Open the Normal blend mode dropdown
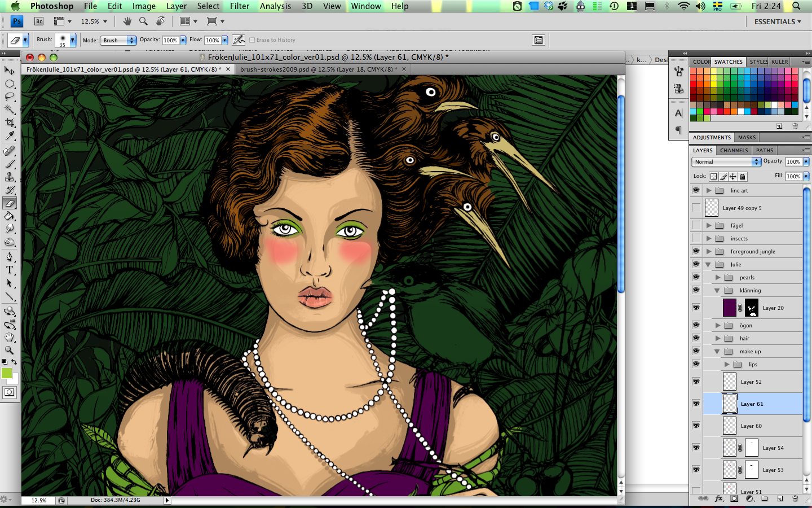This screenshot has height=508, width=812. tap(726, 161)
